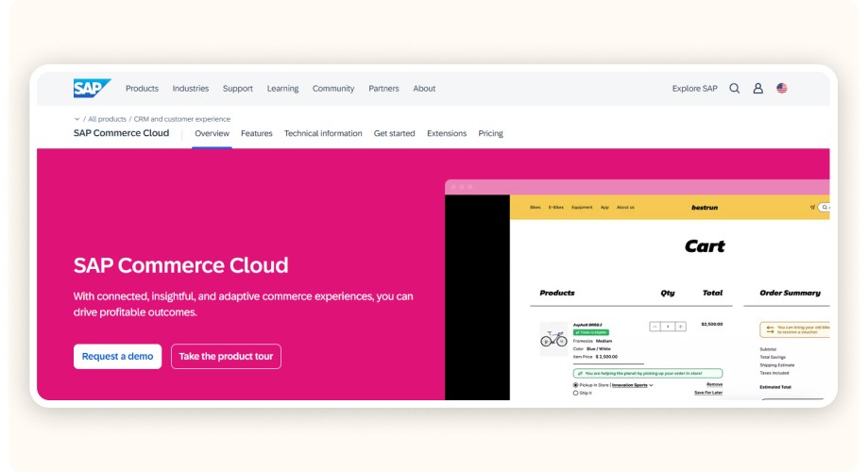Click the Estimated Total label
Screen dimensions: 868x472
click(x=775, y=387)
